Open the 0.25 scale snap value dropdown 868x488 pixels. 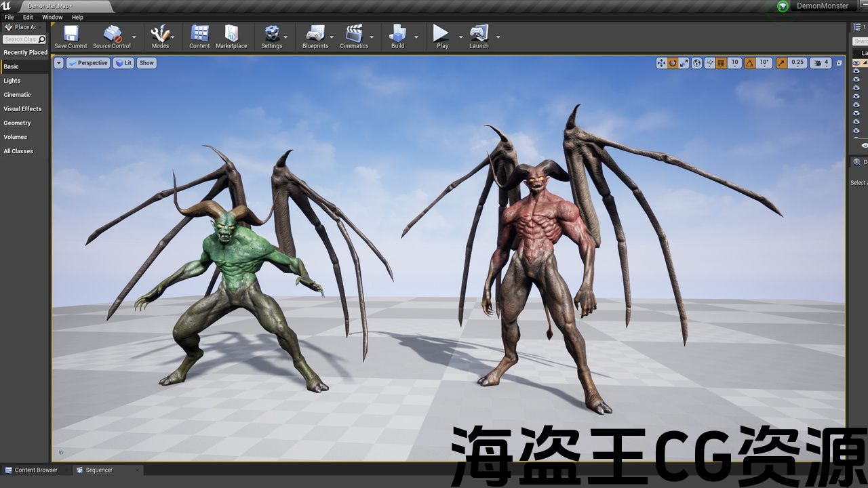[797, 63]
